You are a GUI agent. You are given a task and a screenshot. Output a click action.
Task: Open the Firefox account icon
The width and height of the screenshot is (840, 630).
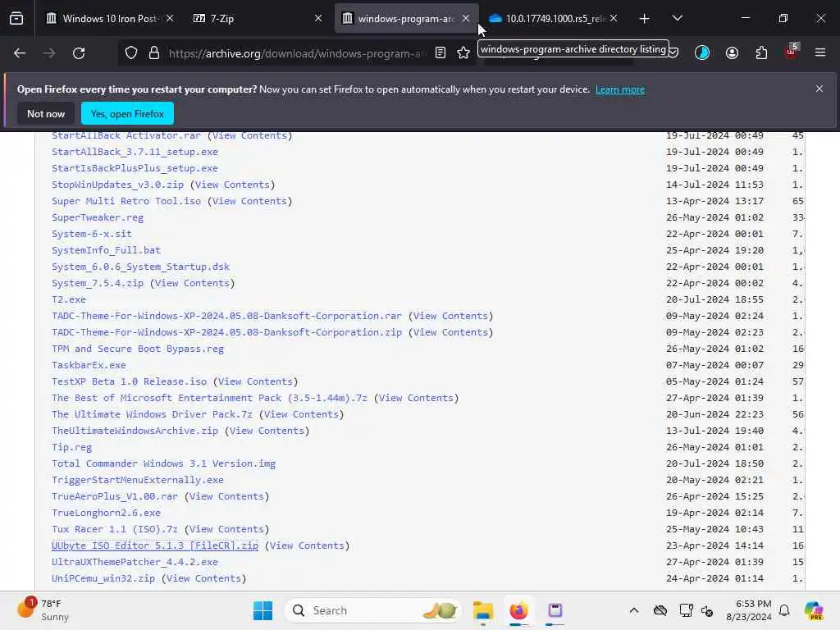coord(732,53)
